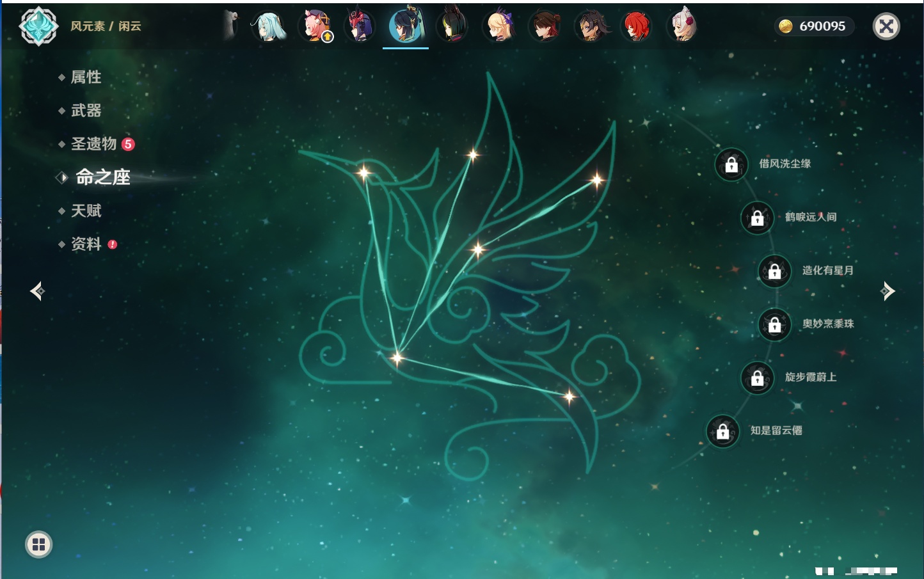Click the Anemo element emblem icon
This screenshot has height=579, width=924.
pyautogui.click(x=38, y=26)
